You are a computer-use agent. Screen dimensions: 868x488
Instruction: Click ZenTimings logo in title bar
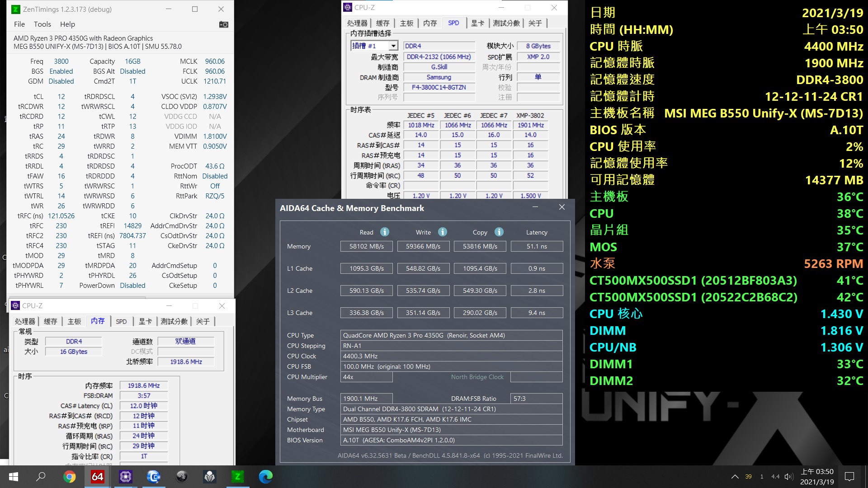(x=15, y=9)
